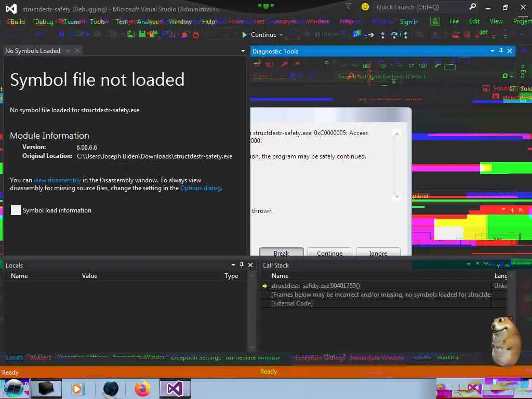Click Visual Studio icon in taskbar

coord(175,389)
